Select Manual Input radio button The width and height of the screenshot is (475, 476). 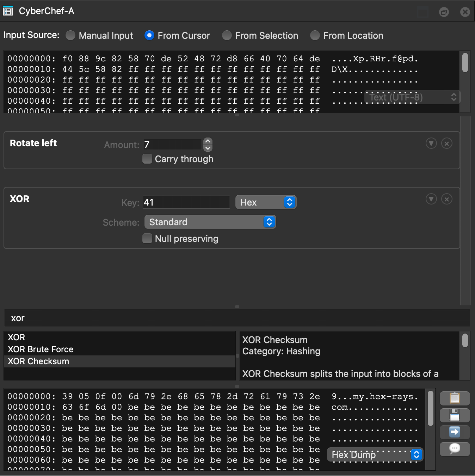[x=71, y=36]
